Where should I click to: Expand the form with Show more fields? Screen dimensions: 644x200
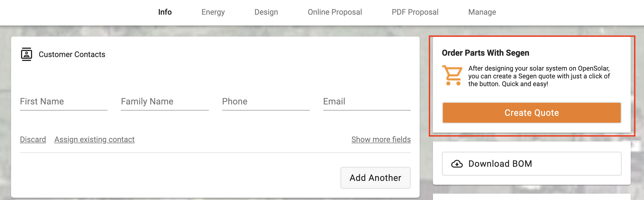[x=381, y=139]
